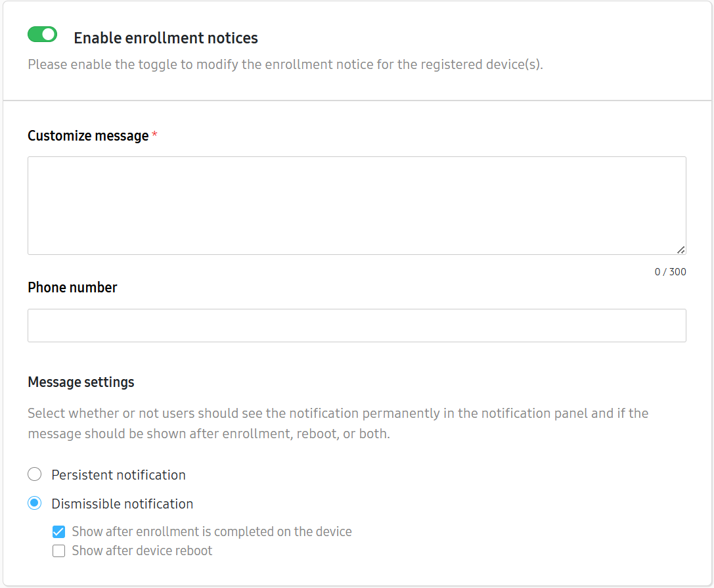The image size is (714, 588).
Task: Click the 'Enable enrollment notices' heading text
Action: pos(166,38)
